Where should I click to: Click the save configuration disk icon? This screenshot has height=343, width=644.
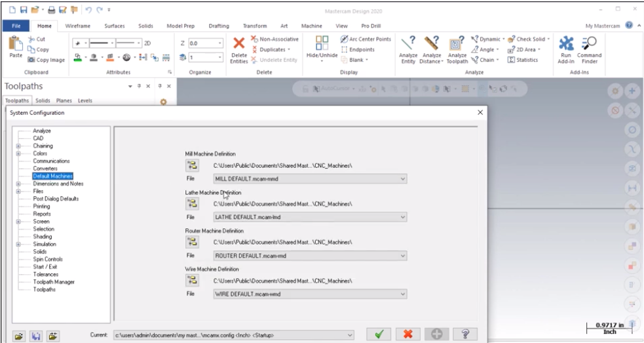(x=36, y=336)
